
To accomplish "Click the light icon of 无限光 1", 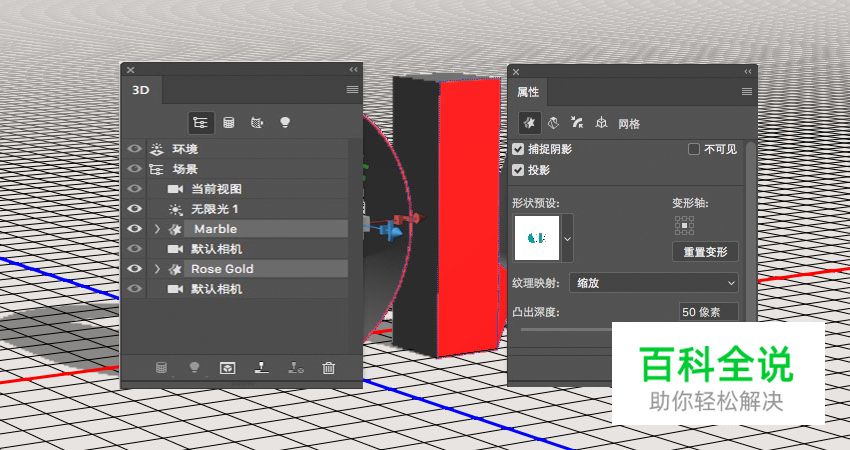I will 175,209.
